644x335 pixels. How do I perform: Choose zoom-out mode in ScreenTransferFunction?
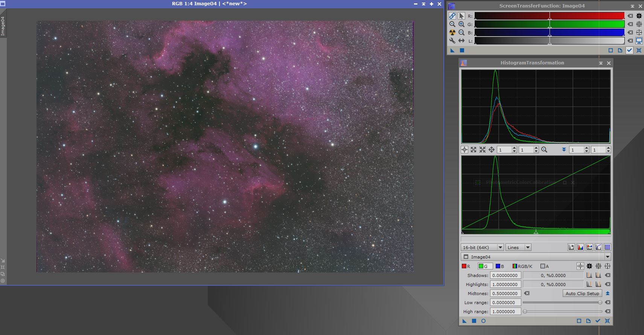click(461, 32)
